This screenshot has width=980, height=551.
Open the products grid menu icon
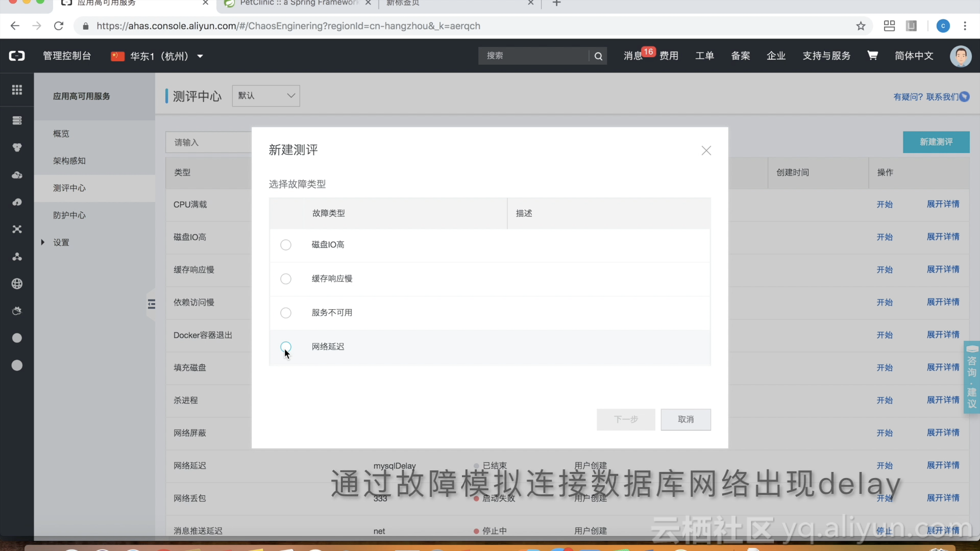point(17,90)
